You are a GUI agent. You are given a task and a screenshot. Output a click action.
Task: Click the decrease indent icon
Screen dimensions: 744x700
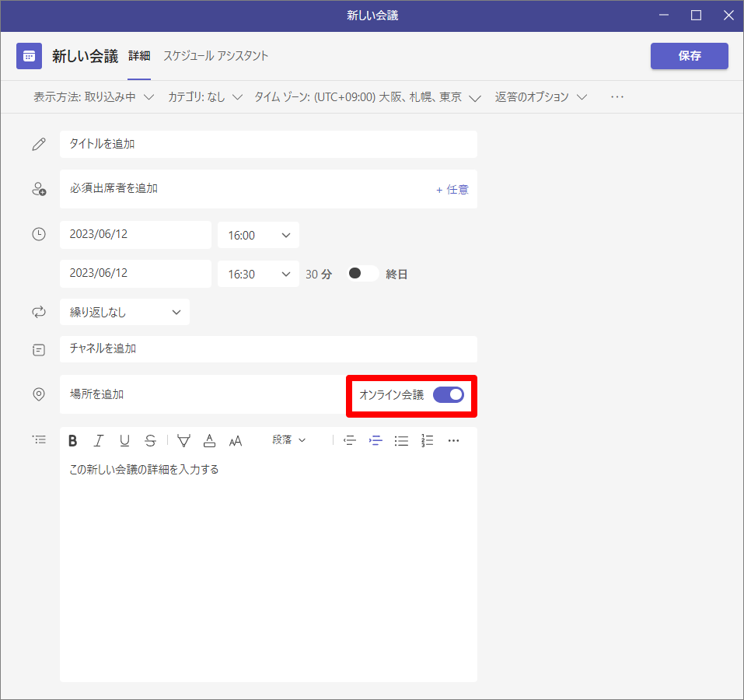(x=350, y=441)
